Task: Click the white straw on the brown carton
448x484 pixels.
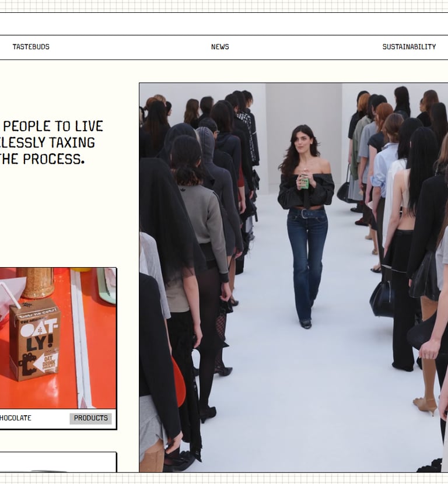Action: point(10,296)
